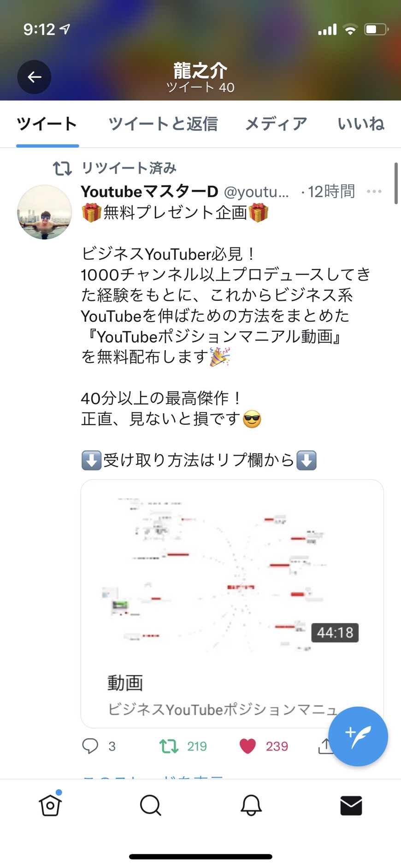
Task: Open the Search magnifier icon
Action: tap(150, 805)
